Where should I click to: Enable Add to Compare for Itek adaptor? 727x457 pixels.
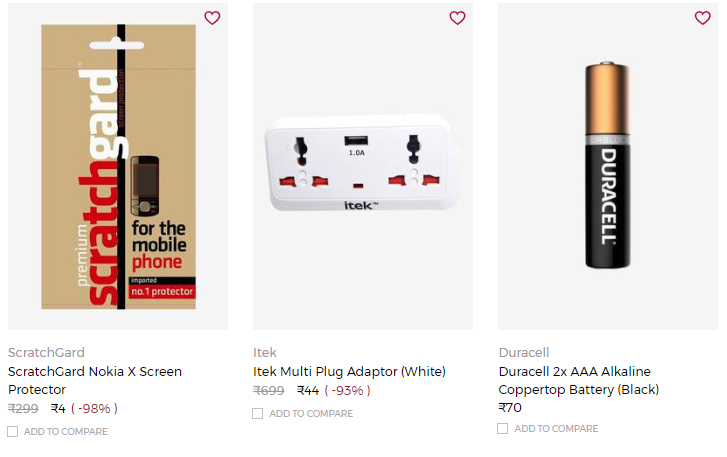[x=257, y=413]
